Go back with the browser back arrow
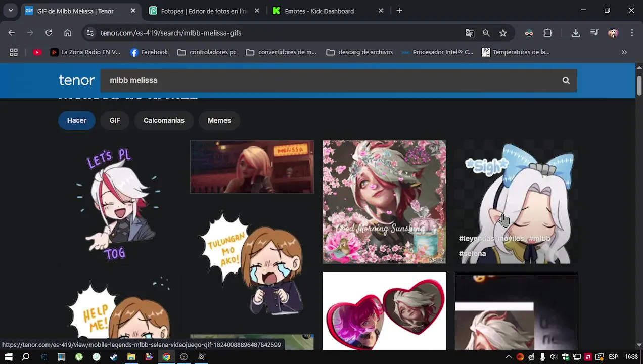The height and width of the screenshot is (364, 643). point(12,33)
